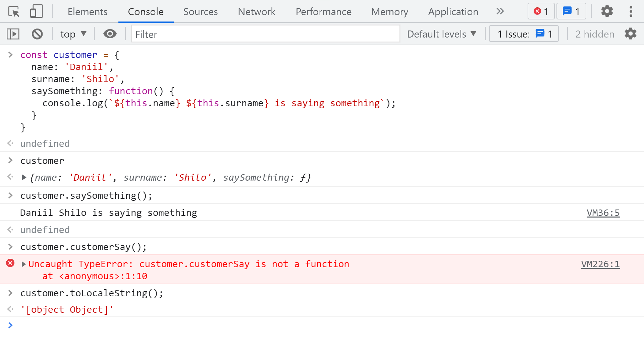Create live expression with eye icon
644x362 pixels.
pos(110,34)
